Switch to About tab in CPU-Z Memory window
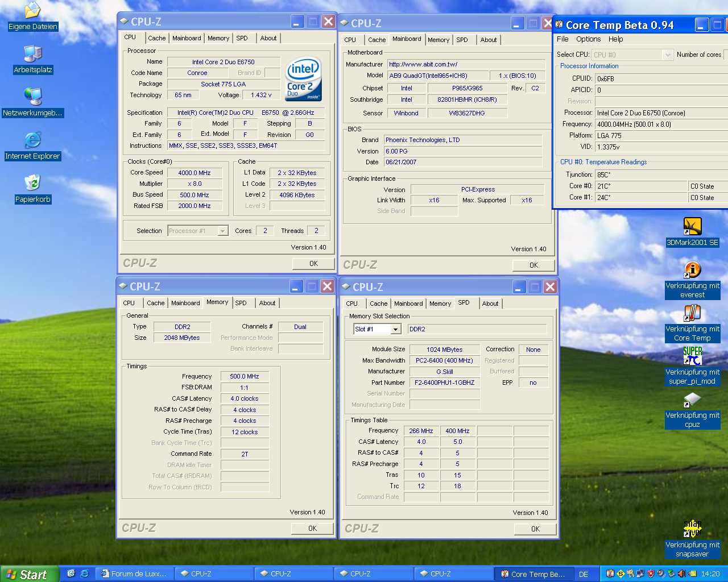Image resolution: width=728 pixels, height=582 pixels. 267,303
